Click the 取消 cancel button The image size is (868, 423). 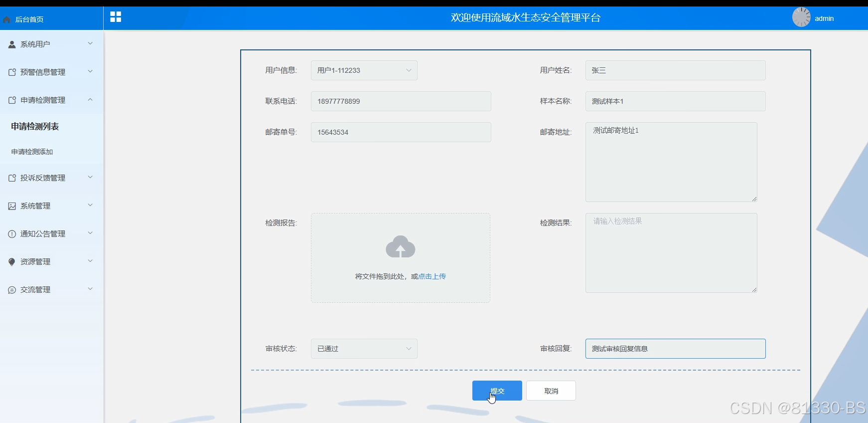pyautogui.click(x=551, y=391)
